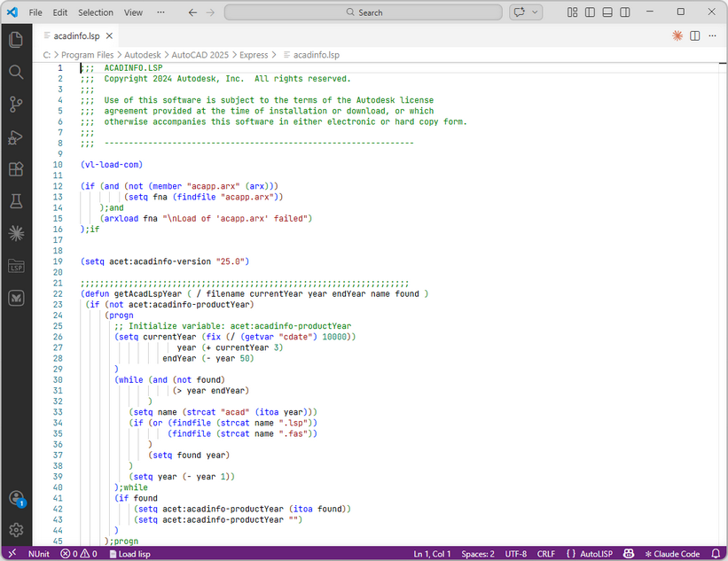Open the Testing flask view
Image resolution: width=728 pixels, height=561 pixels.
pos(15,200)
